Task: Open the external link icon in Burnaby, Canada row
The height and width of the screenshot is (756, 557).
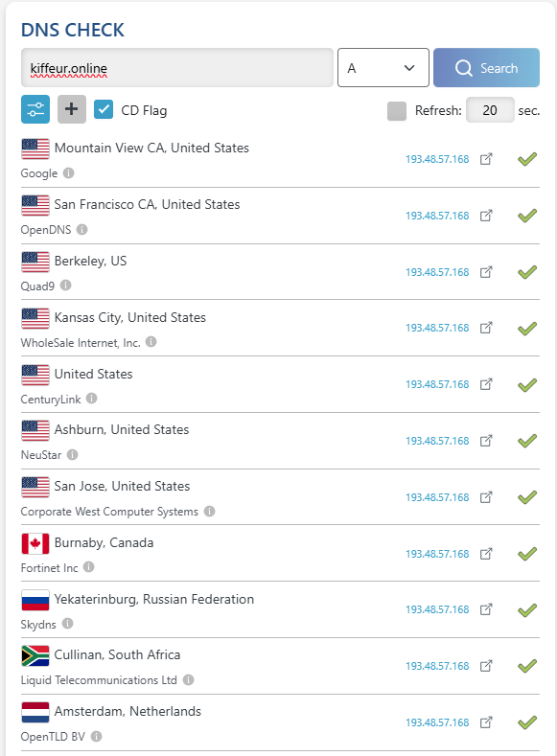Action: point(486,554)
